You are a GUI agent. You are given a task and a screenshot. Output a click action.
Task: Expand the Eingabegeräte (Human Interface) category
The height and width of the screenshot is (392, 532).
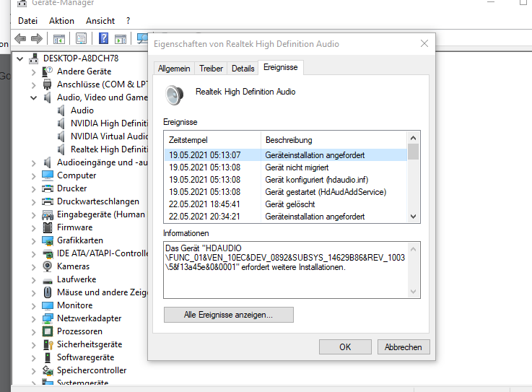[x=34, y=215]
